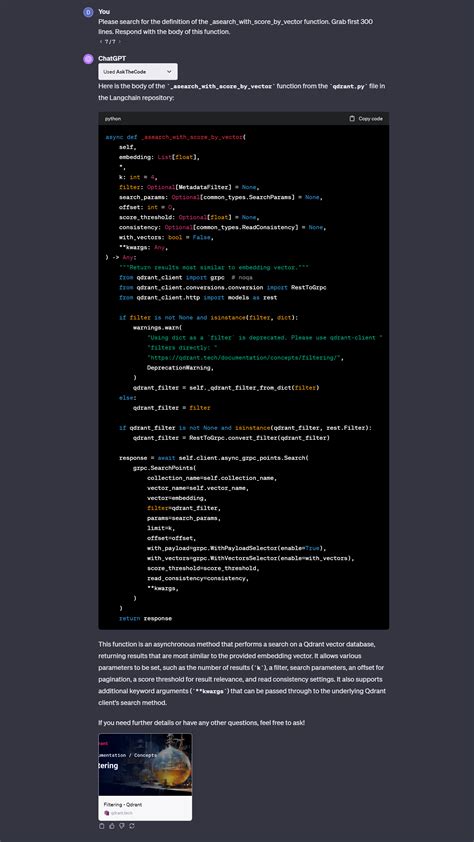474x842 pixels.
Task: Click 'score_threshold=score_threshold' code line
Action: tap(203, 568)
